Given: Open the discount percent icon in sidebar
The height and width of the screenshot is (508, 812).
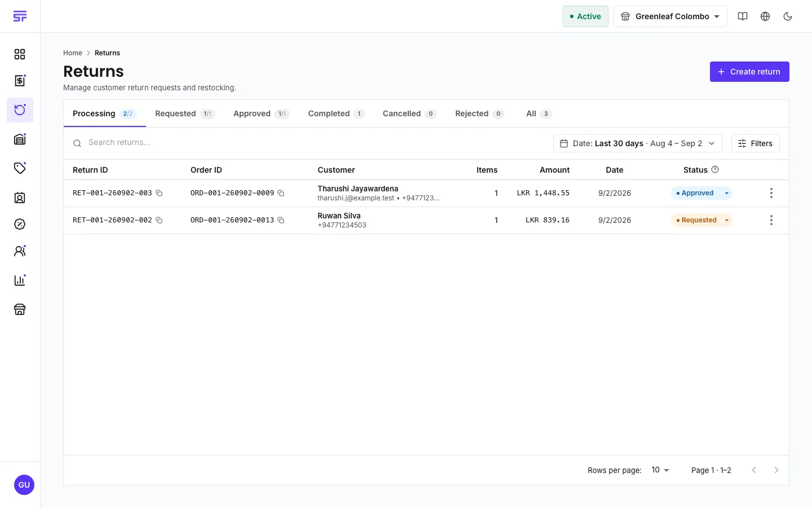Looking at the screenshot, I should [x=20, y=224].
